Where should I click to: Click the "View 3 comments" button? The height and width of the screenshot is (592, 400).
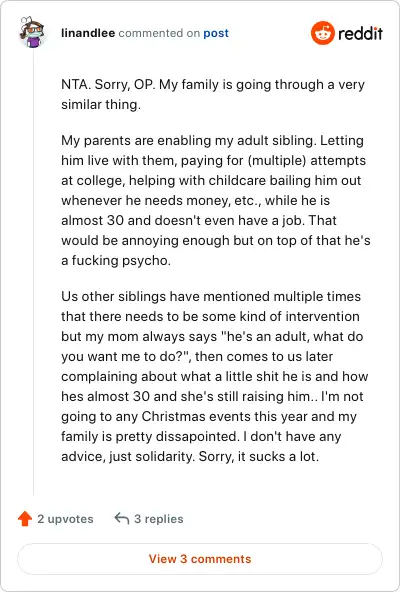pos(200,559)
